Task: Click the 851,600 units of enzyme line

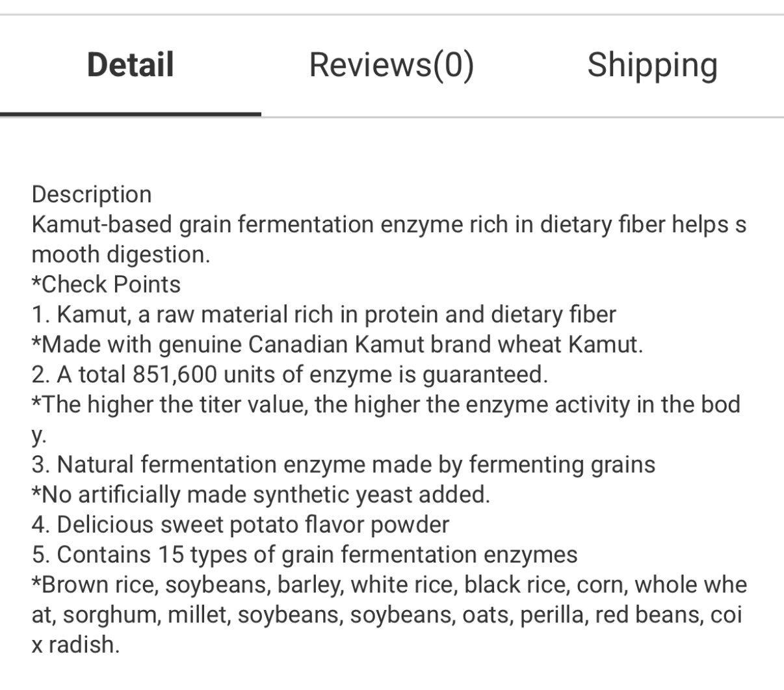Action: (290, 374)
